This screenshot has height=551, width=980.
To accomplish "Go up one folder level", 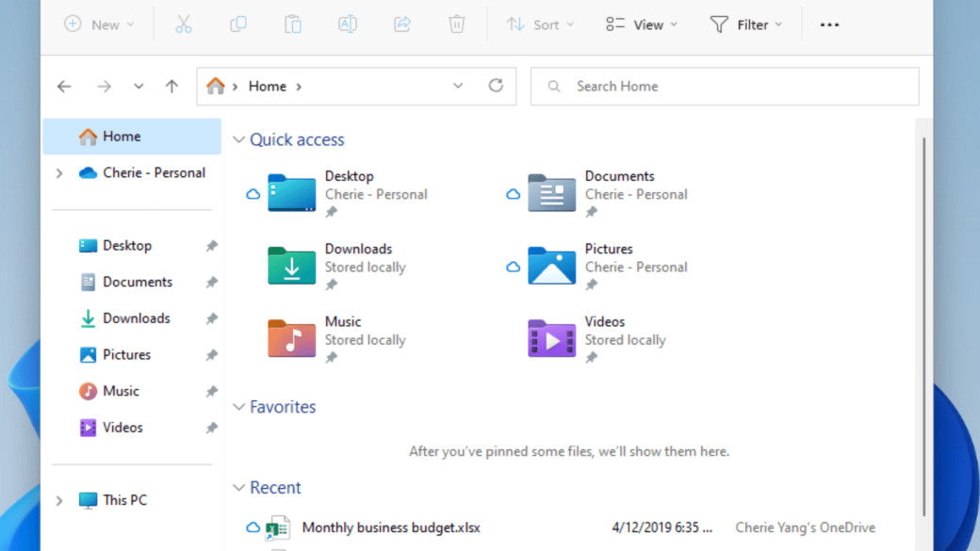I will [x=171, y=87].
